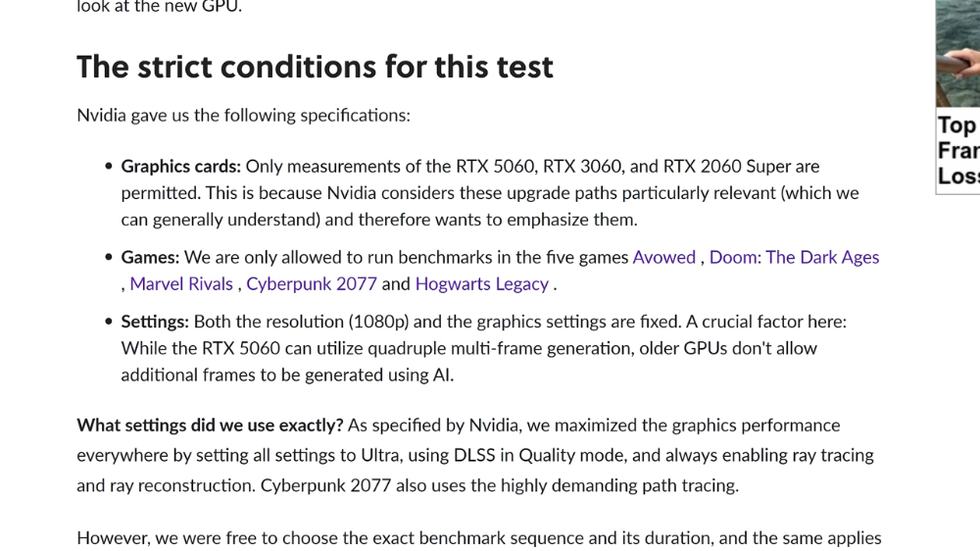Click the heading The strict conditions for this test
980x551 pixels.
click(315, 67)
